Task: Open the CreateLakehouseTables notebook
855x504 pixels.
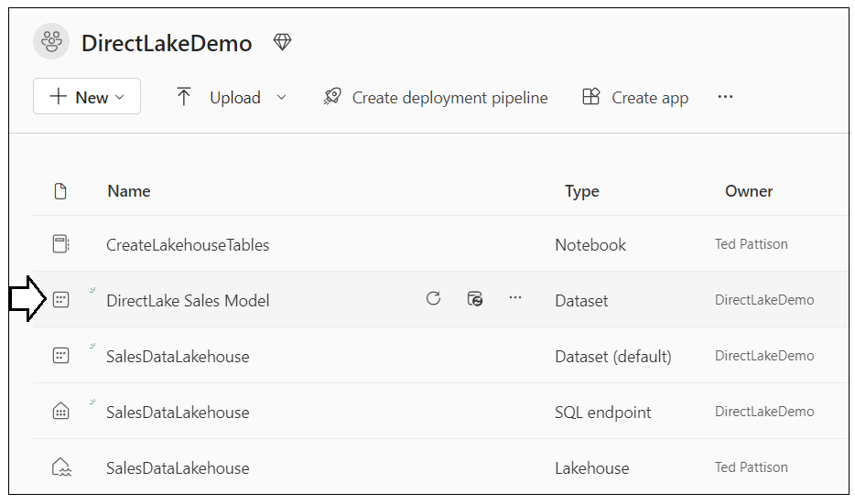Action: pyautogui.click(x=188, y=245)
